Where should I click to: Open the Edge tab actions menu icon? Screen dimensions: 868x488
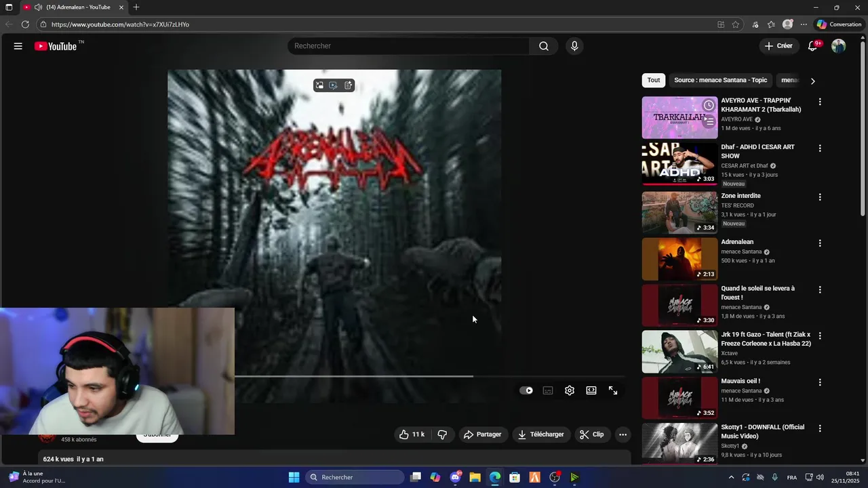9,7
